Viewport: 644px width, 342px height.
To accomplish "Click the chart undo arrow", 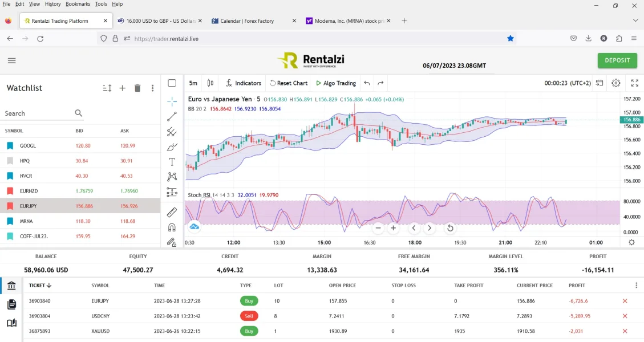I will click(367, 83).
